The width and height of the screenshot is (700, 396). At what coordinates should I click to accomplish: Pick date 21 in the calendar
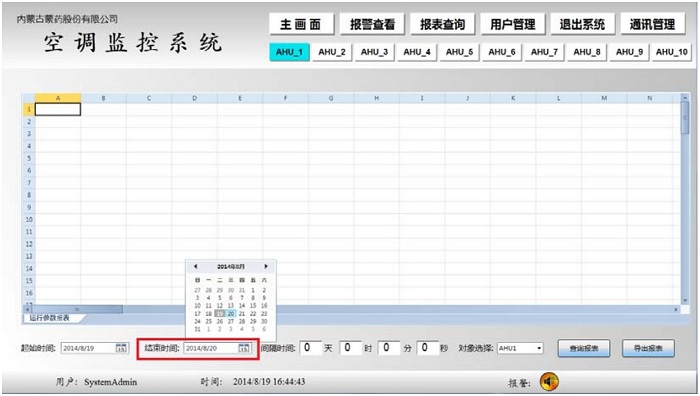[x=242, y=314]
